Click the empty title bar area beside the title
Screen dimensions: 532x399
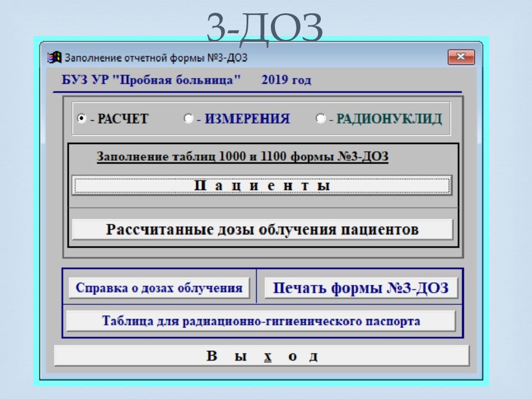pyautogui.click(x=344, y=58)
